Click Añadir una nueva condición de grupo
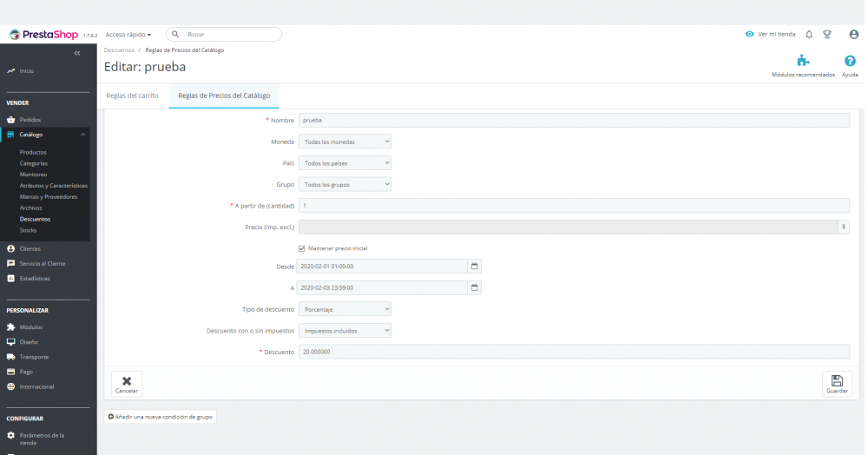 161,417
